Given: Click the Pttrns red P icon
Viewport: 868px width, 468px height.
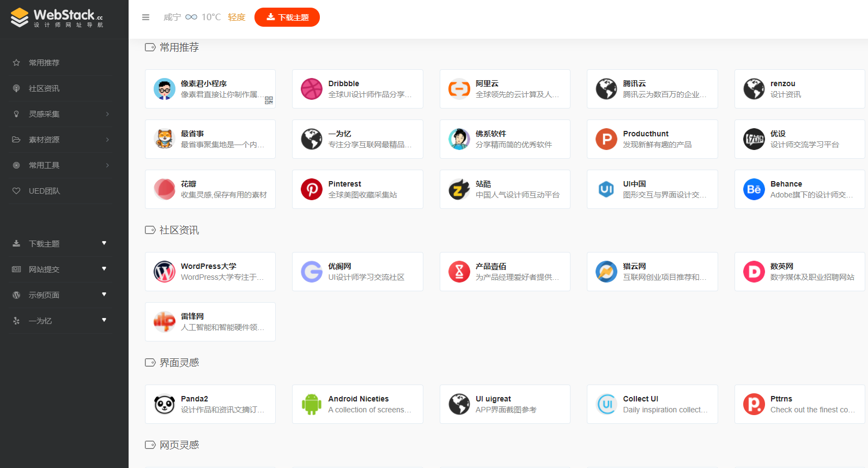Looking at the screenshot, I should pyautogui.click(x=754, y=404).
